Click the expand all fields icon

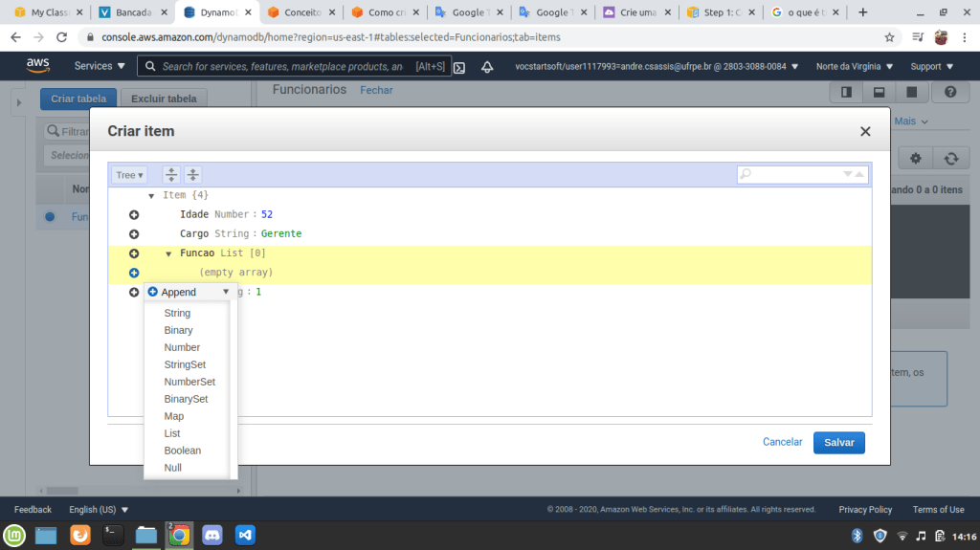[171, 175]
